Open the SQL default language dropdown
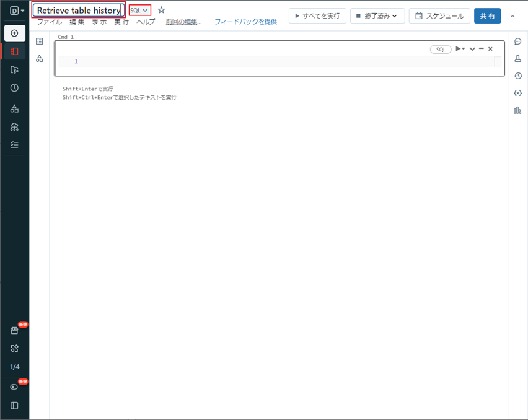Screen dimensions: 528x420 [139, 11]
